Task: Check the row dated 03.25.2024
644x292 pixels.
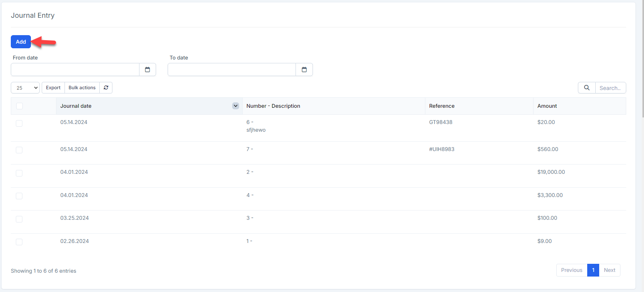Action: (x=19, y=219)
